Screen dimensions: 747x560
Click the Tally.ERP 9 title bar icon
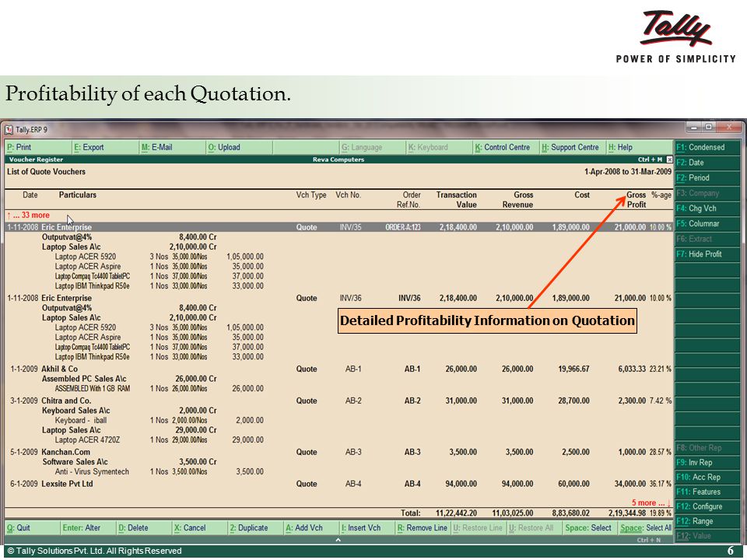pos(9,130)
